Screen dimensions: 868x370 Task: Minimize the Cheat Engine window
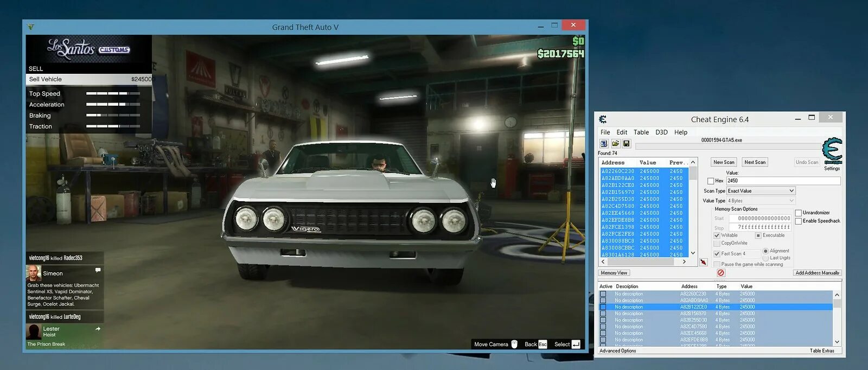798,119
